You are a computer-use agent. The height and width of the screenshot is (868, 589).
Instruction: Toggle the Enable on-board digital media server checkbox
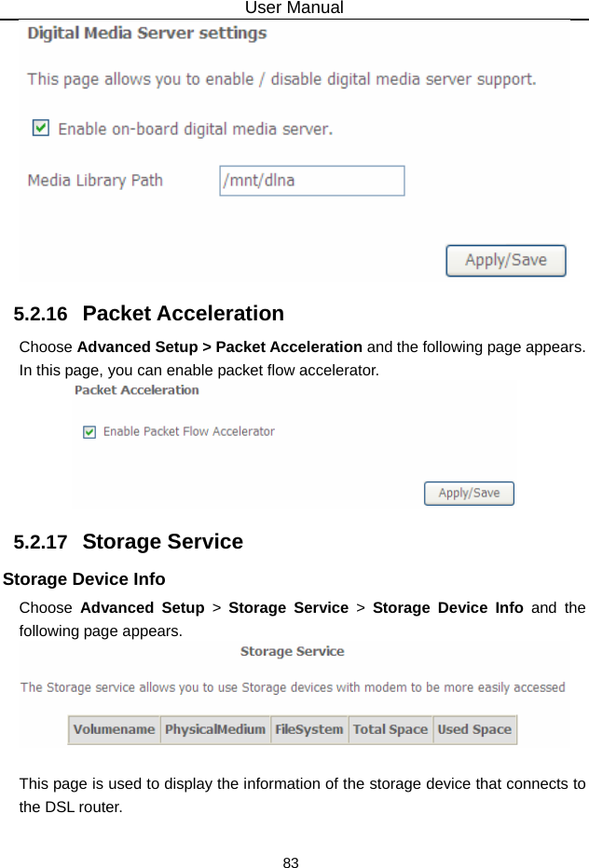click(40, 128)
